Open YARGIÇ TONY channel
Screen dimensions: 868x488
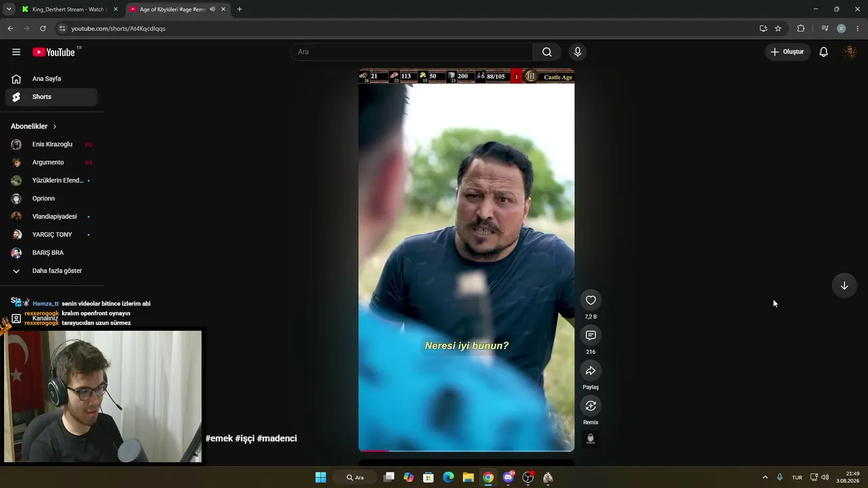click(52, 235)
